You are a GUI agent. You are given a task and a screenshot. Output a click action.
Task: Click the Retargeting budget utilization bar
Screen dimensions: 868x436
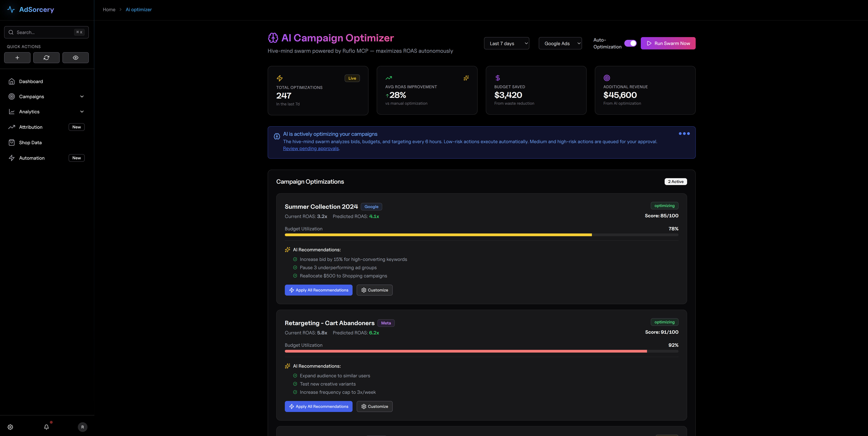(481, 351)
